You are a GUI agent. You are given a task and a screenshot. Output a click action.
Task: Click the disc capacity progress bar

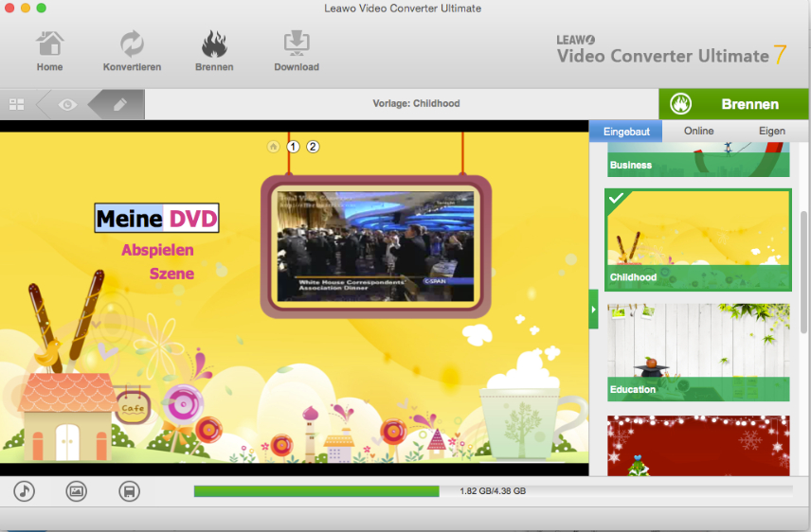[x=494, y=491]
